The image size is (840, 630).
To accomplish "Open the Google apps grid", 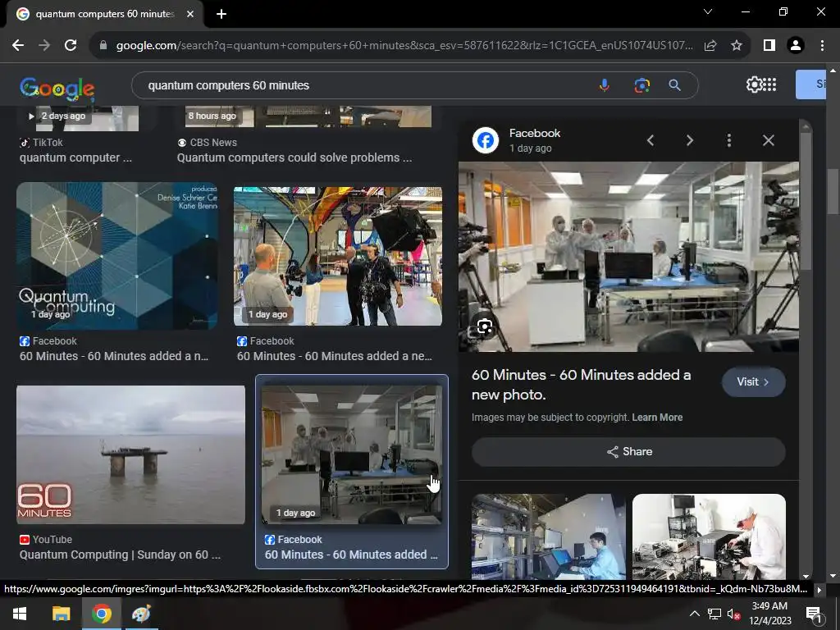I will 769,84.
